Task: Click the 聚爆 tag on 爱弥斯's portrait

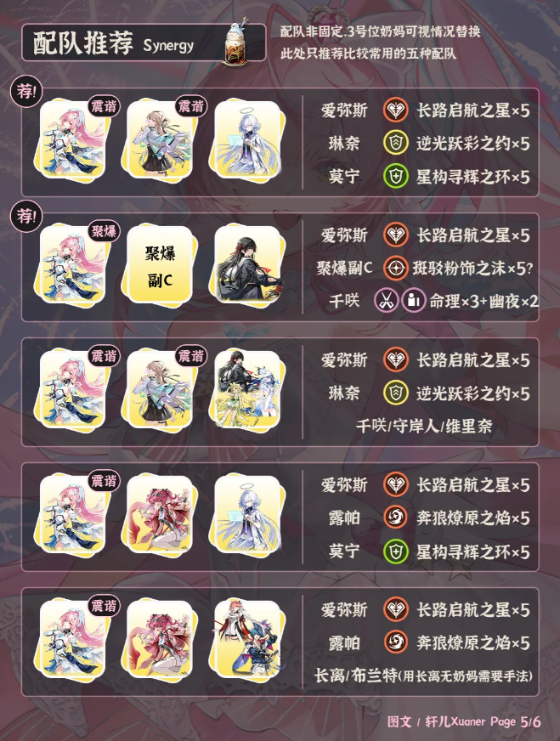Action: 104,231
